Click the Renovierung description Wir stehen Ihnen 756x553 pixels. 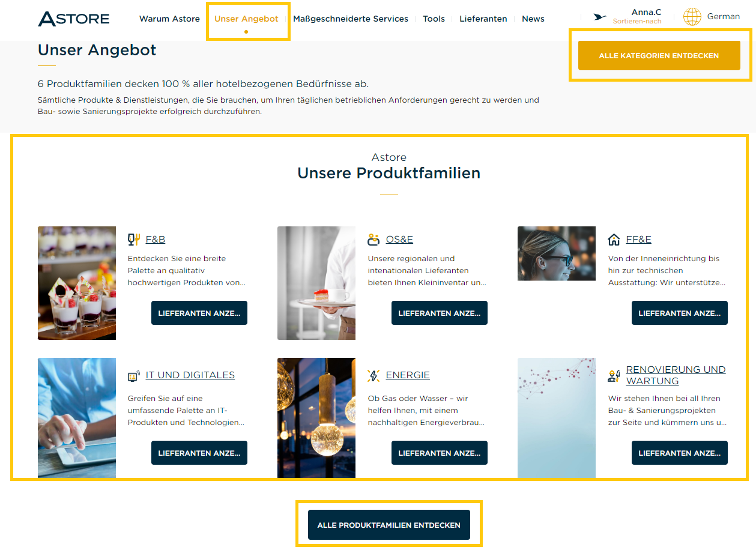coord(668,411)
